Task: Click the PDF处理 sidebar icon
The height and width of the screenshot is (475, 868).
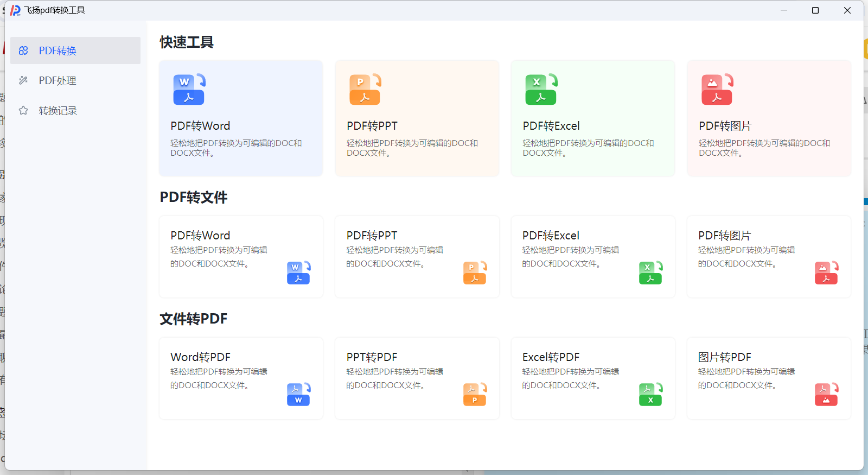Action: coord(23,80)
